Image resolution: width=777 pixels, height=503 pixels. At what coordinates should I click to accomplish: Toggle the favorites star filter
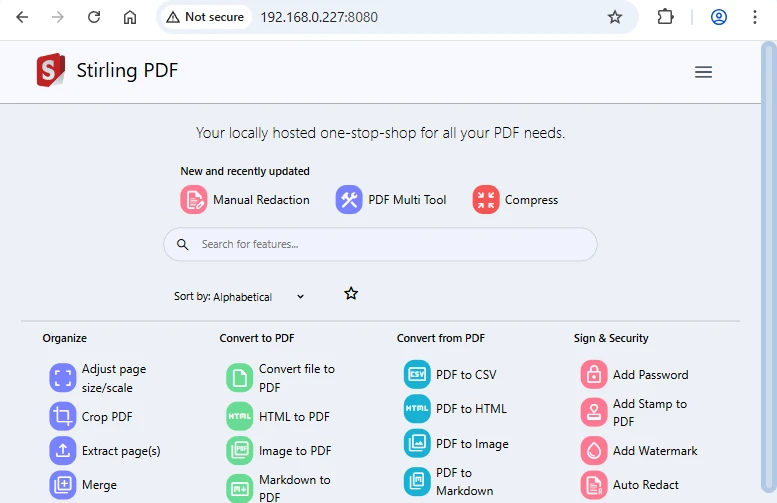[x=351, y=294]
